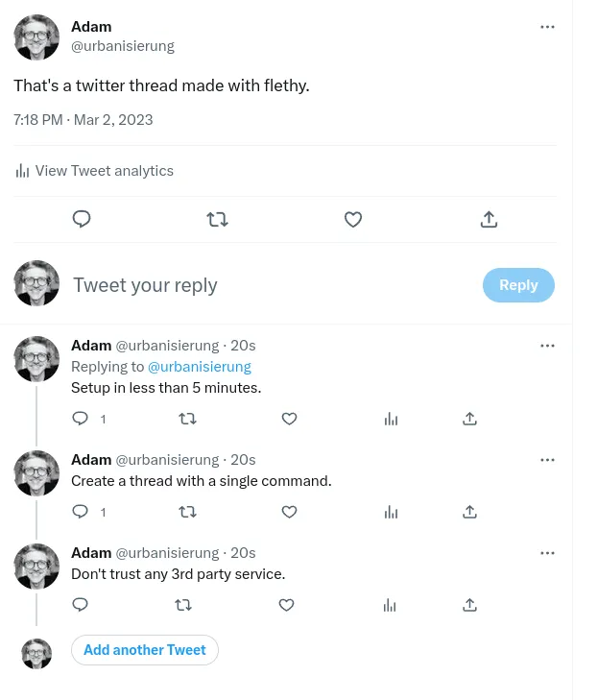Open the 7:18 PM · Mar 2, 2023 timestamp
This screenshot has height=700, width=597.
point(84,120)
